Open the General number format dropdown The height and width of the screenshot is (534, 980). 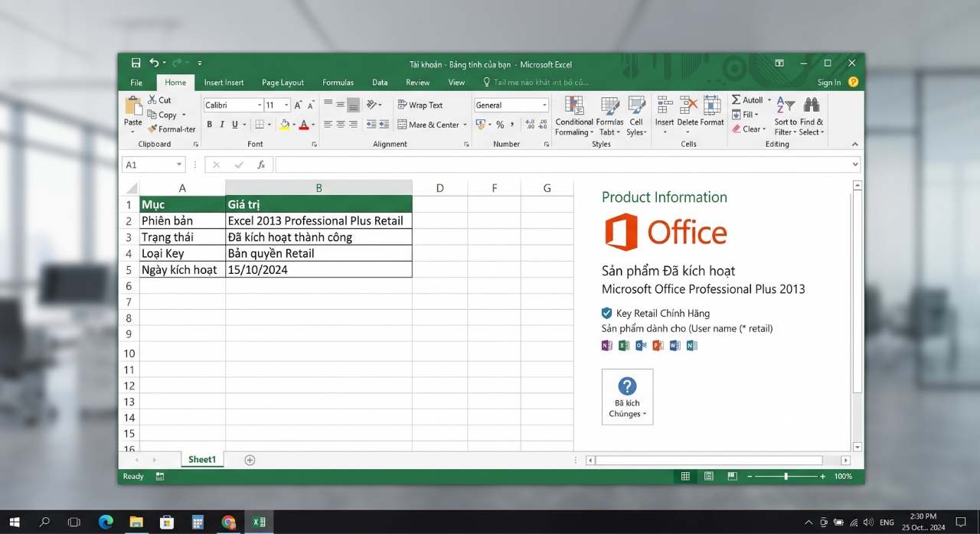544,106
